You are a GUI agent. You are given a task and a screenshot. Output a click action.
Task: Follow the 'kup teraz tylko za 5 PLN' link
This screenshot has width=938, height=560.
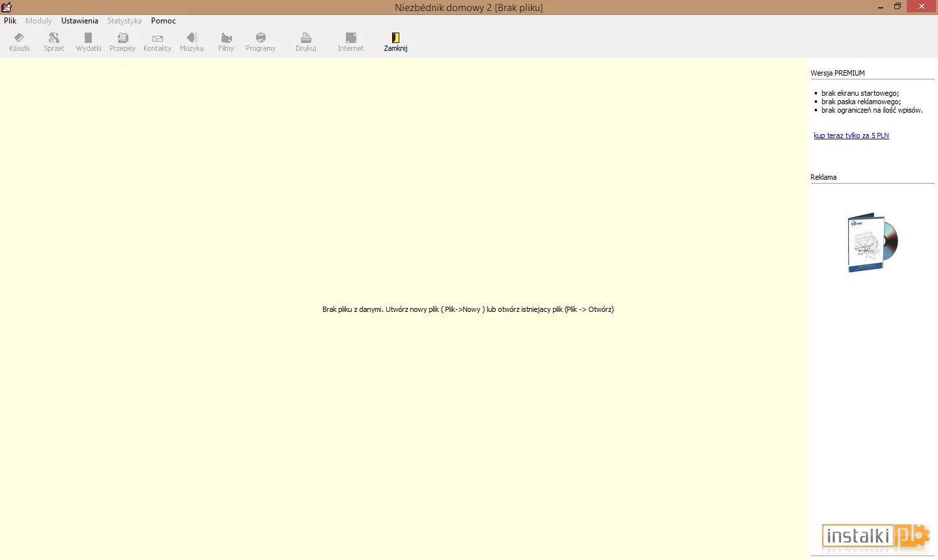click(x=851, y=135)
